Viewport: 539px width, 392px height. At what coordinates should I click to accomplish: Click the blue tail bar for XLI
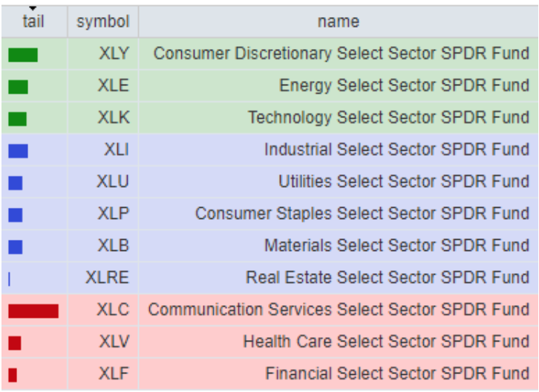[19, 151]
